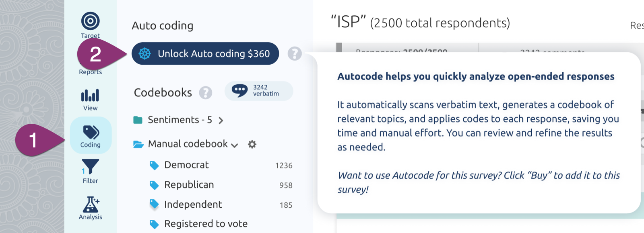Open the Sentiments folder icon
The width and height of the screenshot is (644, 233).
[138, 120]
